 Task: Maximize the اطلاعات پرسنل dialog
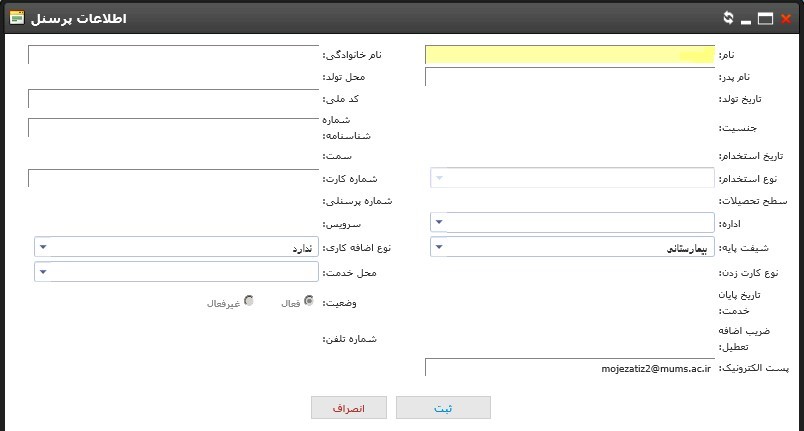[x=766, y=18]
